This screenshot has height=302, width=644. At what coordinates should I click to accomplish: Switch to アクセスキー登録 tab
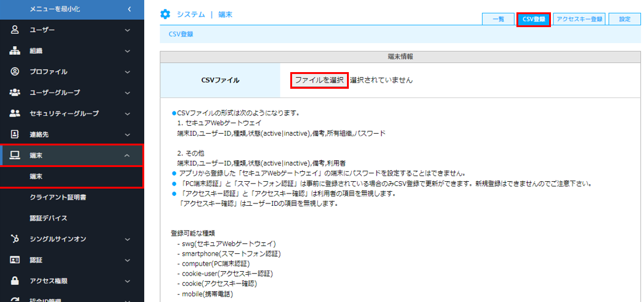(x=579, y=19)
